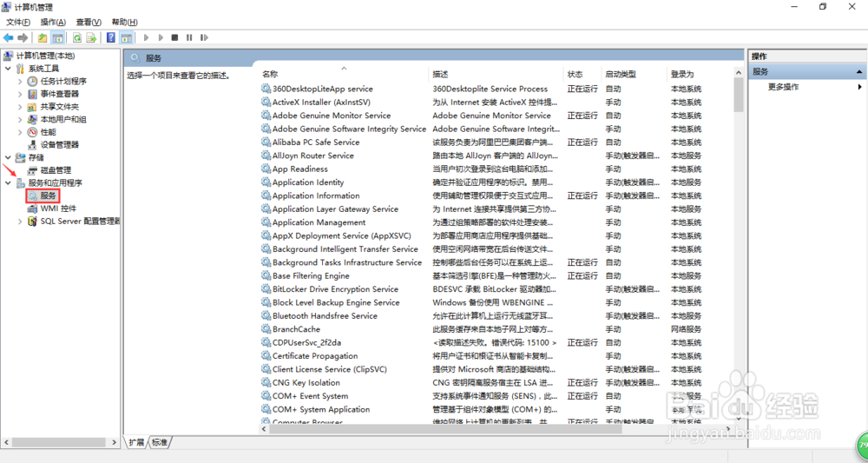Click the 共享文件夹 icon

[33, 107]
